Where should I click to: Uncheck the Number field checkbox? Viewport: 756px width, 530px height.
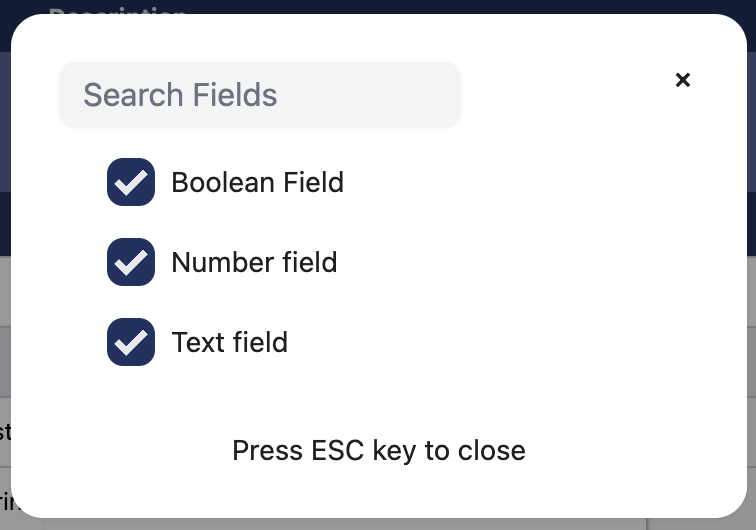click(131, 262)
